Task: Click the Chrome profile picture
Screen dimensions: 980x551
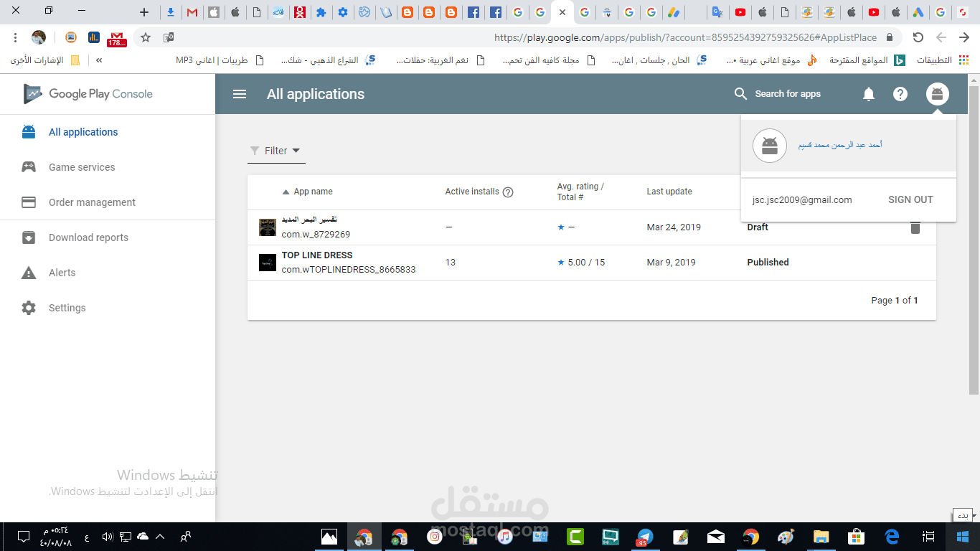Action: point(39,37)
